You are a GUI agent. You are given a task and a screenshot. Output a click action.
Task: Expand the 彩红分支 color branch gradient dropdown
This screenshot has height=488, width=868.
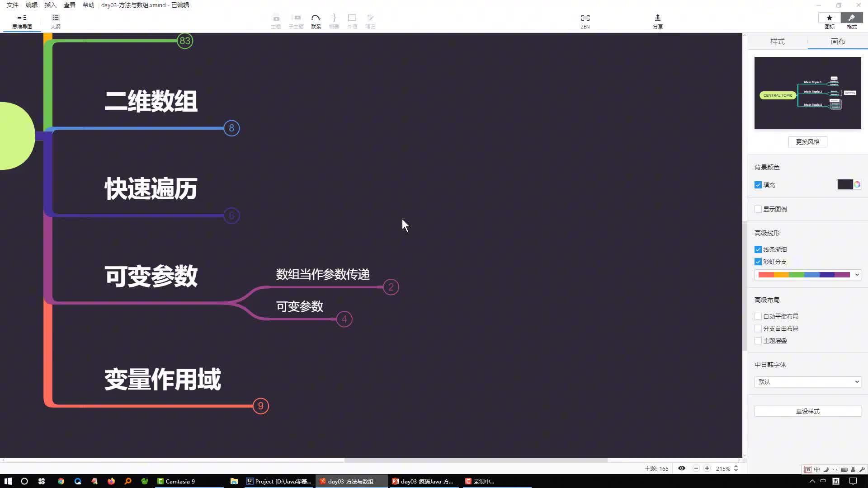(x=857, y=275)
